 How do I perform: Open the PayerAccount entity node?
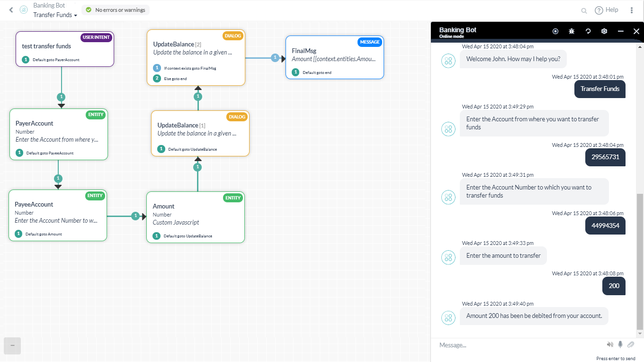point(59,134)
